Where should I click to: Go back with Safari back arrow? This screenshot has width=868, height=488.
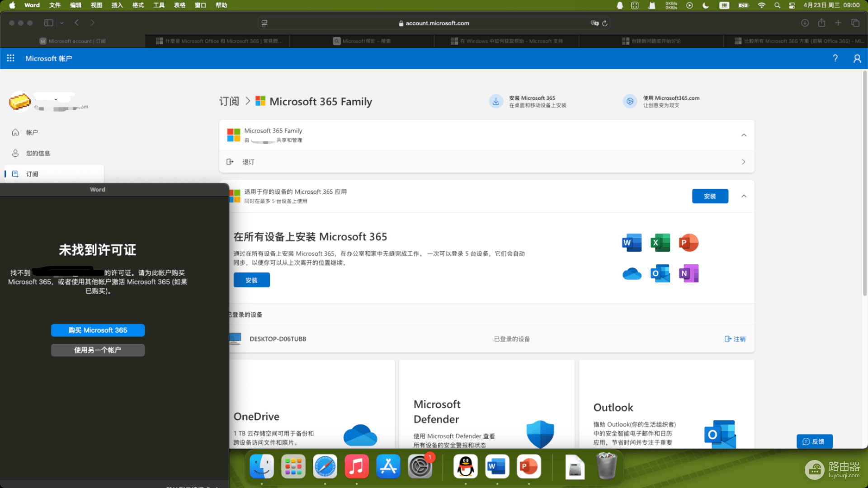(77, 23)
